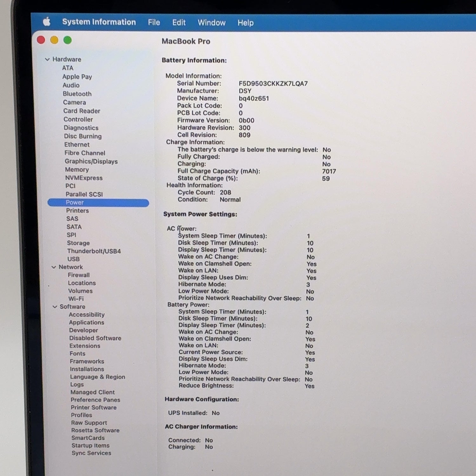Select Startup Items in the sidebar

[90, 446]
